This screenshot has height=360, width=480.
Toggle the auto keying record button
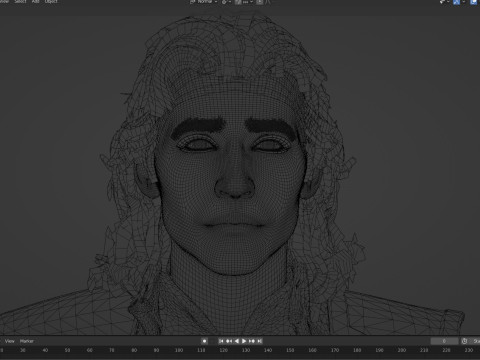pyautogui.click(x=205, y=341)
